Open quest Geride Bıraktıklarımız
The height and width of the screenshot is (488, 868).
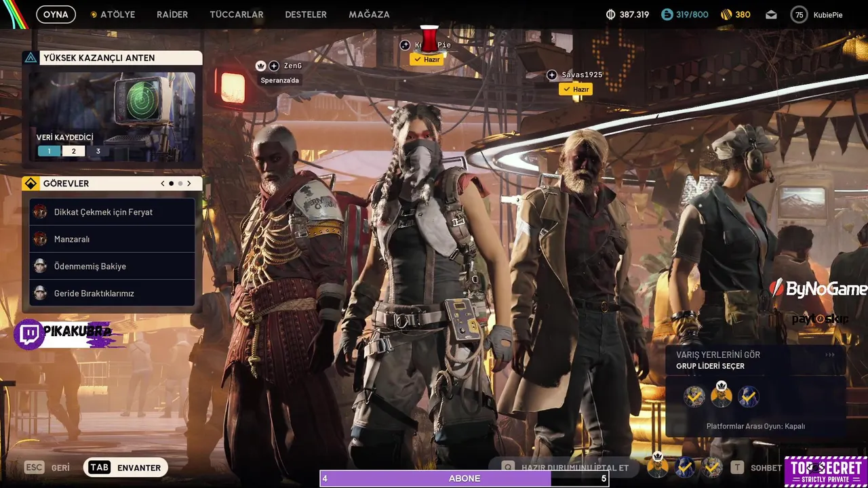113,293
